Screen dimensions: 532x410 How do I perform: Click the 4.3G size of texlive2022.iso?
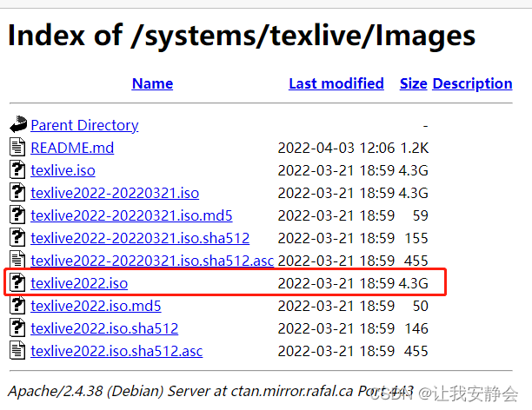click(413, 283)
